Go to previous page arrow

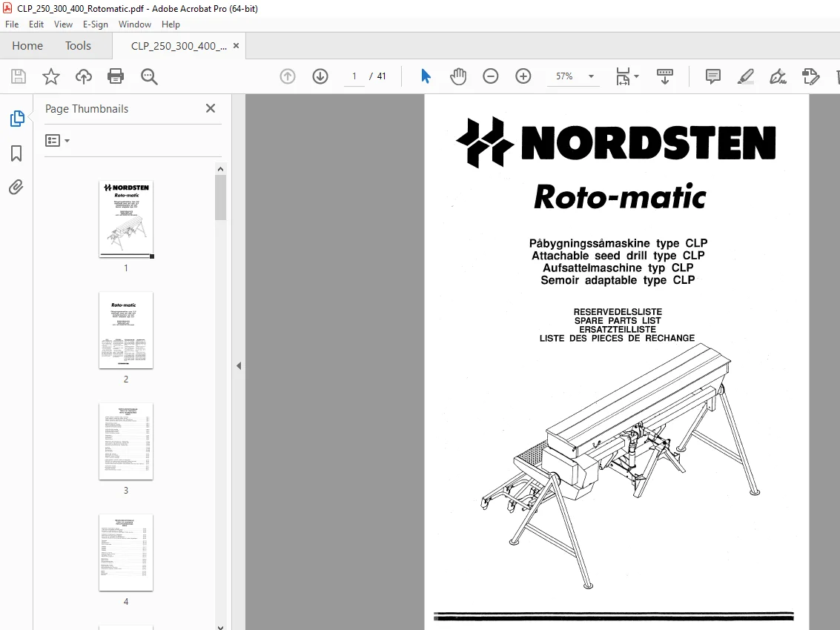click(288, 76)
